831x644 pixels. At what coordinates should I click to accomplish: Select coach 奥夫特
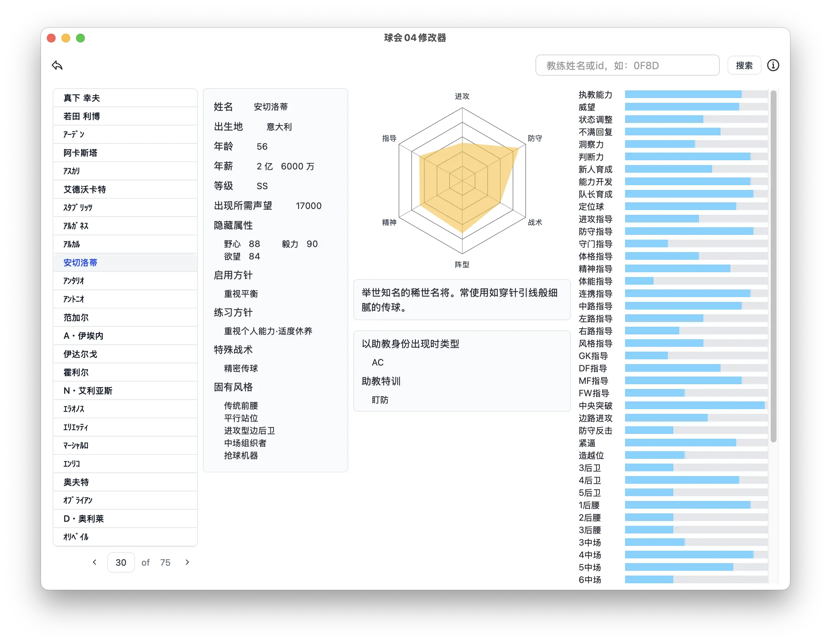click(76, 482)
